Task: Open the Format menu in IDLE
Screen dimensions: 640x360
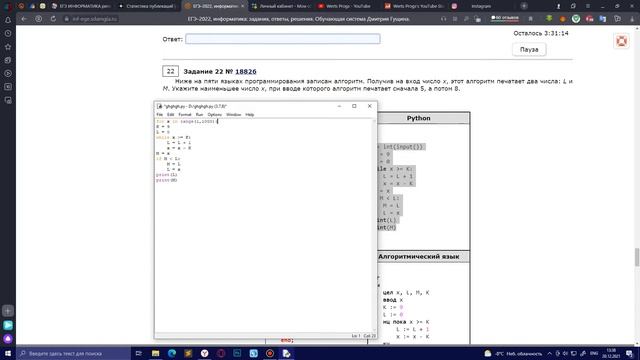Action: 184,115
